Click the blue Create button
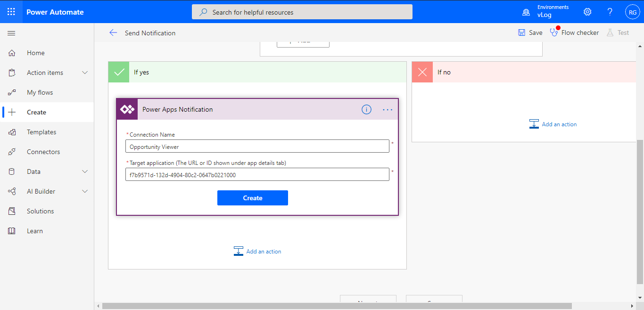644x310 pixels. pos(253,198)
